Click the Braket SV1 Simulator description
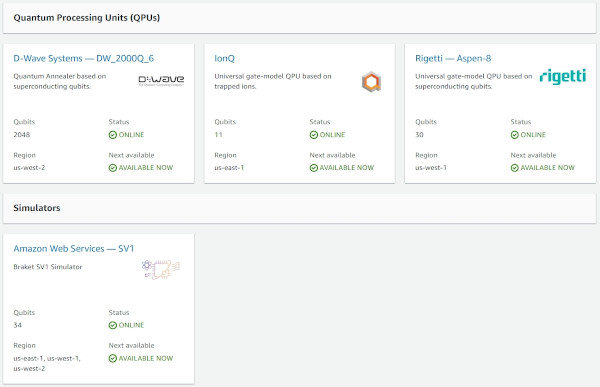600x387 pixels. (x=48, y=267)
